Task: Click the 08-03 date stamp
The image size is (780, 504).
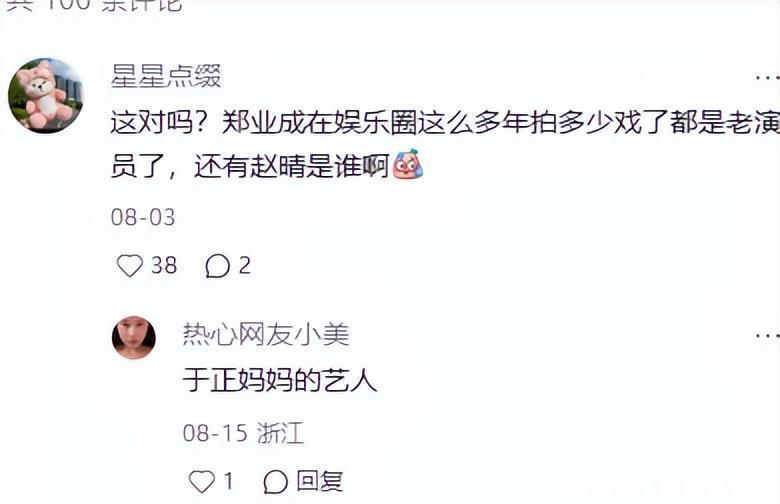Action: pyautogui.click(x=143, y=217)
